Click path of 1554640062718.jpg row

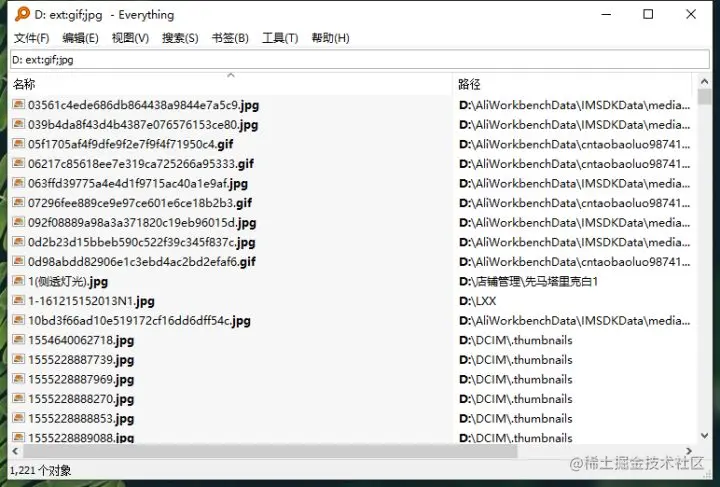[516, 340]
